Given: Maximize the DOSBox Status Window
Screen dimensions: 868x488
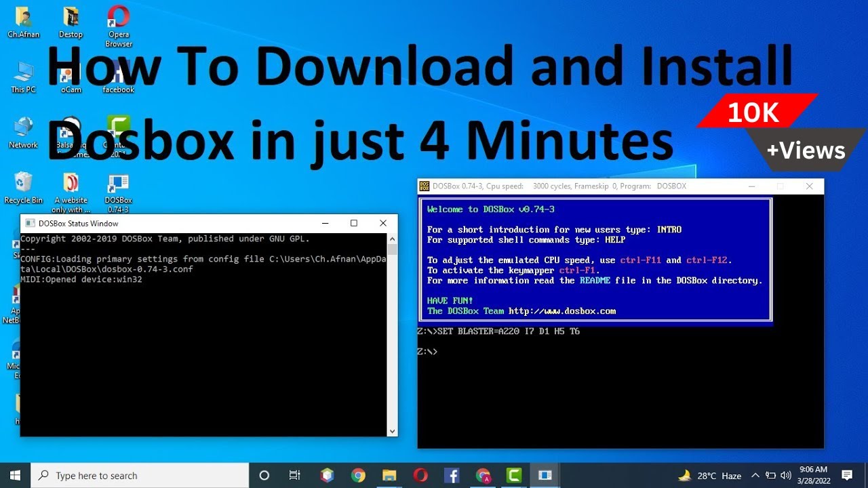Looking at the screenshot, I should 353,223.
